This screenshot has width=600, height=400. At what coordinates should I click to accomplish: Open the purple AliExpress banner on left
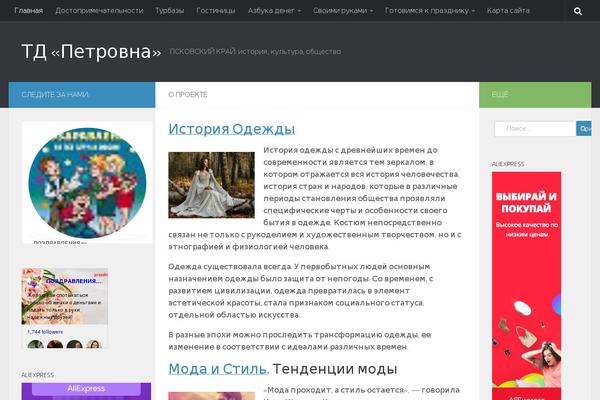86,391
